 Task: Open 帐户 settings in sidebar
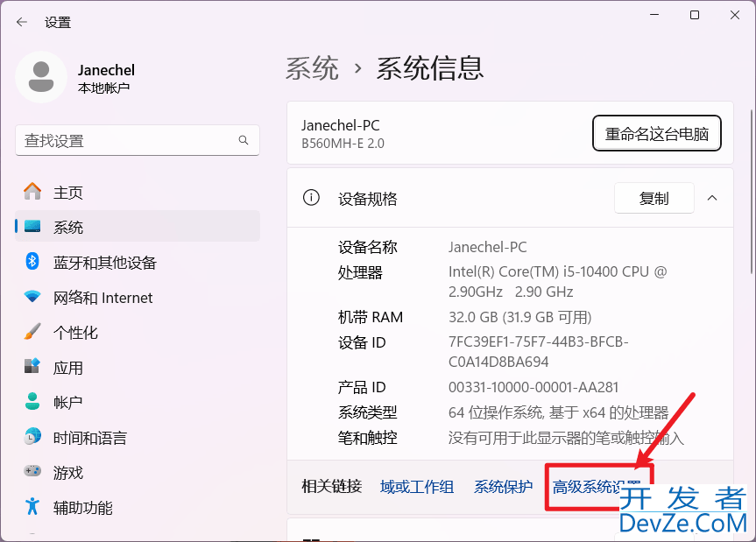(138, 402)
